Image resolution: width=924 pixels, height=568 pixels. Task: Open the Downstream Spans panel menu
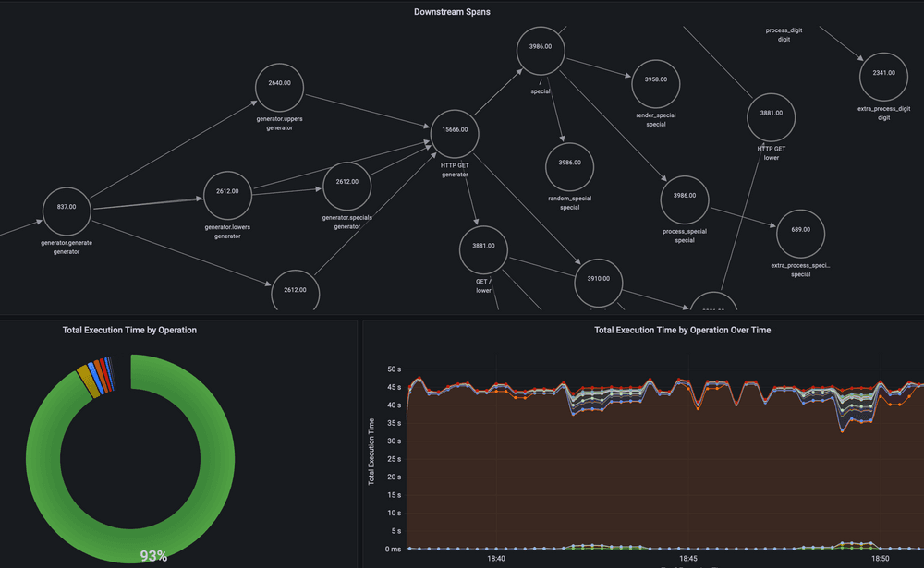[x=453, y=11]
